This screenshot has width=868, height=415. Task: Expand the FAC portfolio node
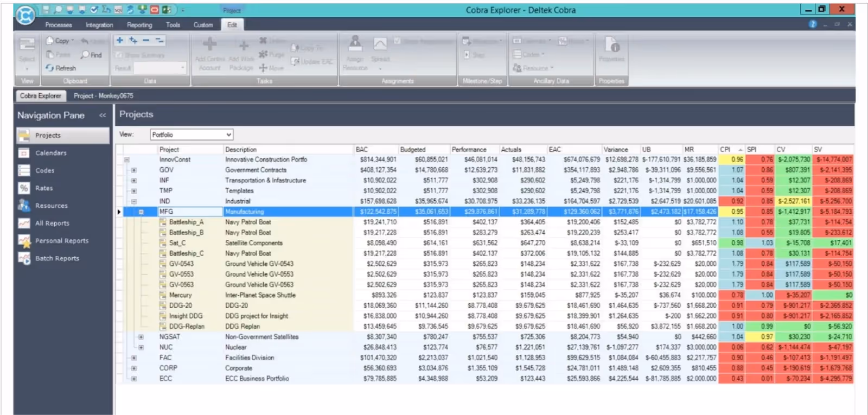[x=133, y=357]
